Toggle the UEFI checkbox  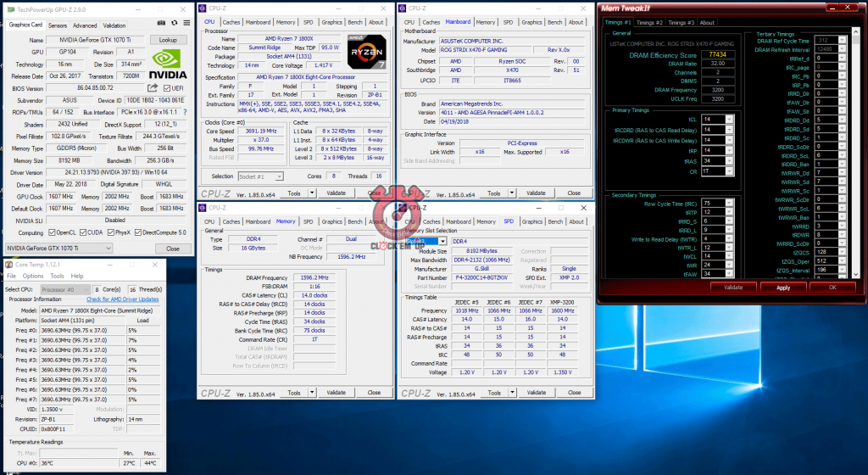(x=166, y=87)
